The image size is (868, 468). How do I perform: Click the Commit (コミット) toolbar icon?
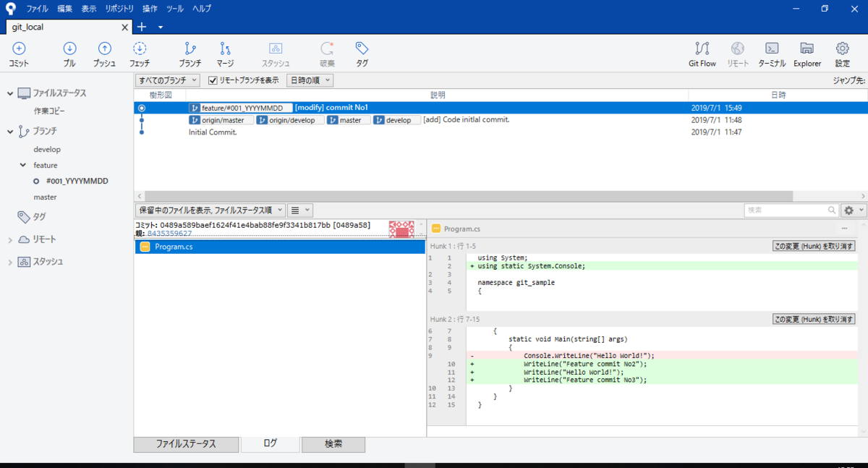[x=19, y=48]
